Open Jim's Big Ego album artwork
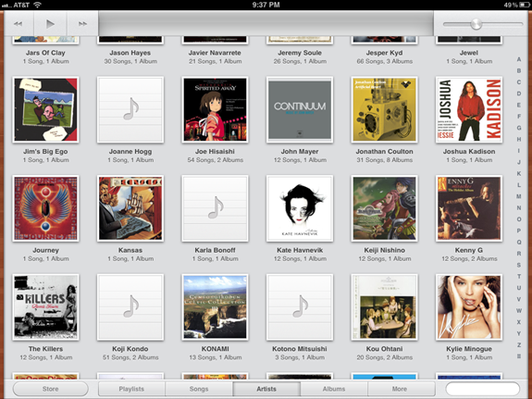532x399 pixels. [x=45, y=109]
